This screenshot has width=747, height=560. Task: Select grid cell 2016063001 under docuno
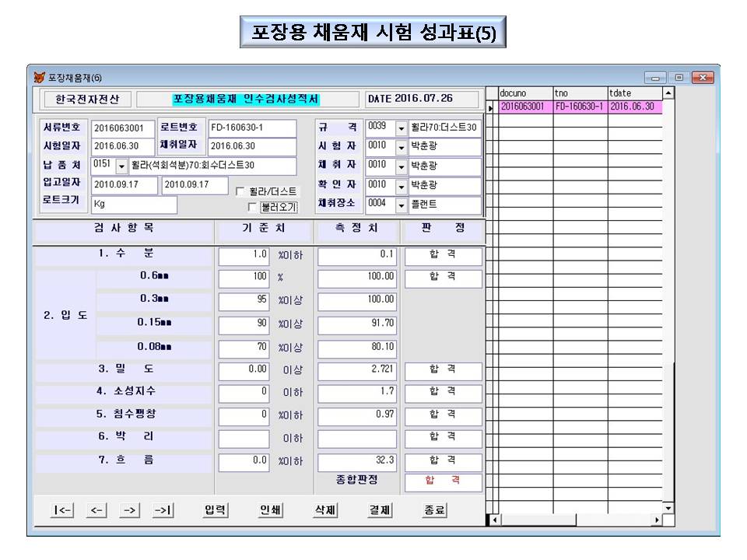tap(525, 107)
